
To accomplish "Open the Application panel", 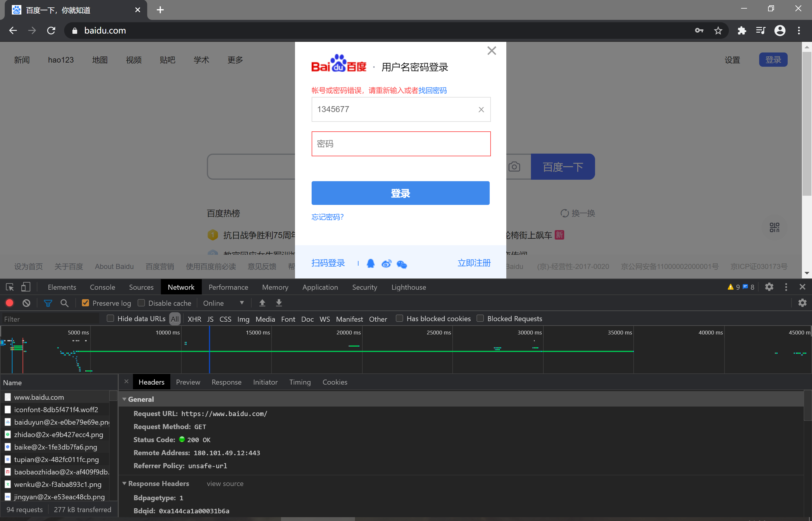I will click(320, 287).
